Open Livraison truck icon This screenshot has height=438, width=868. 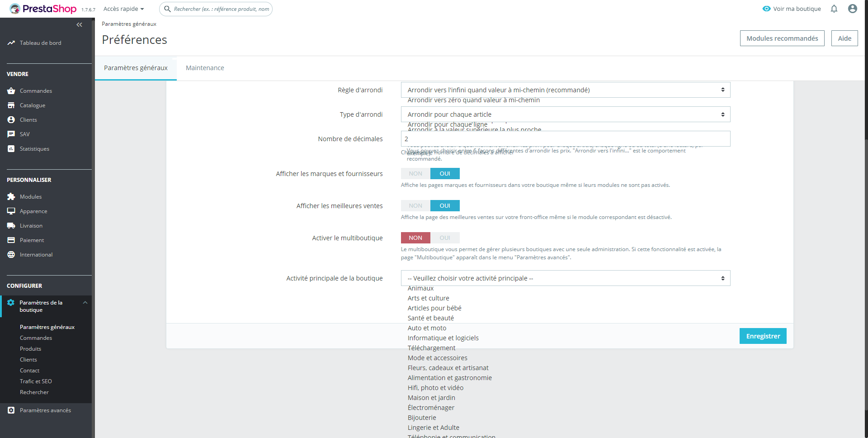(x=11, y=226)
